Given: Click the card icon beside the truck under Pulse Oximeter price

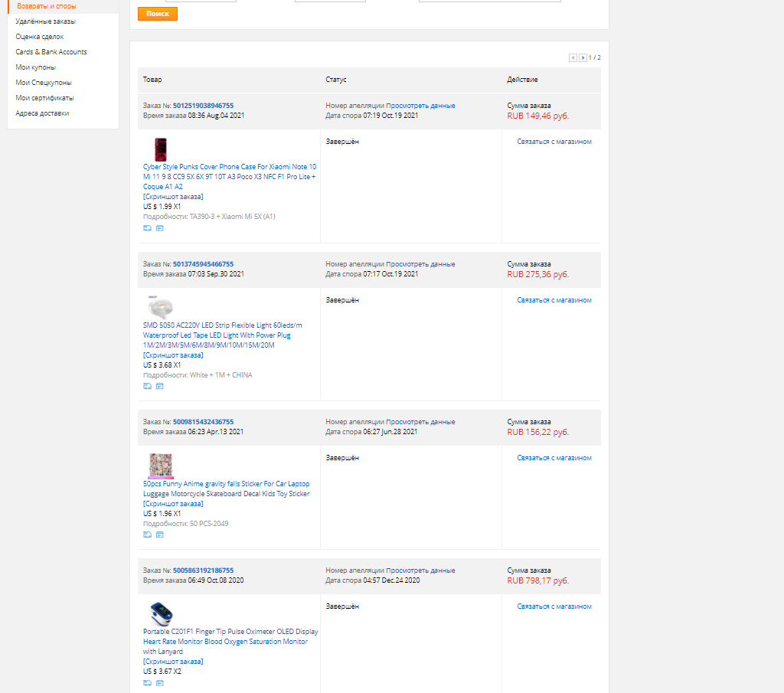Looking at the screenshot, I should pos(160,683).
